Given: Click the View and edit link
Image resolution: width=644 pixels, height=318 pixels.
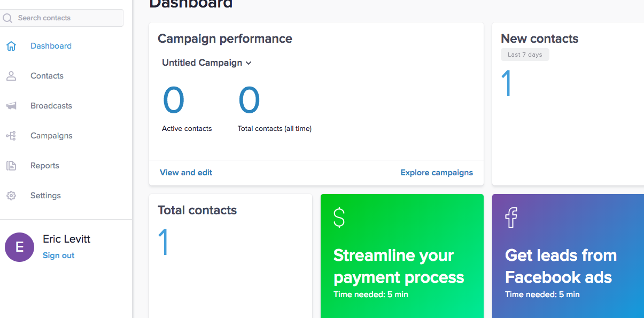Looking at the screenshot, I should [186, 173].
